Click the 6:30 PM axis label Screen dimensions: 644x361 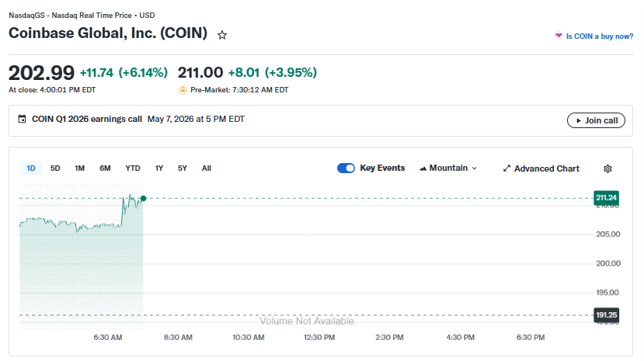point(531,337)
